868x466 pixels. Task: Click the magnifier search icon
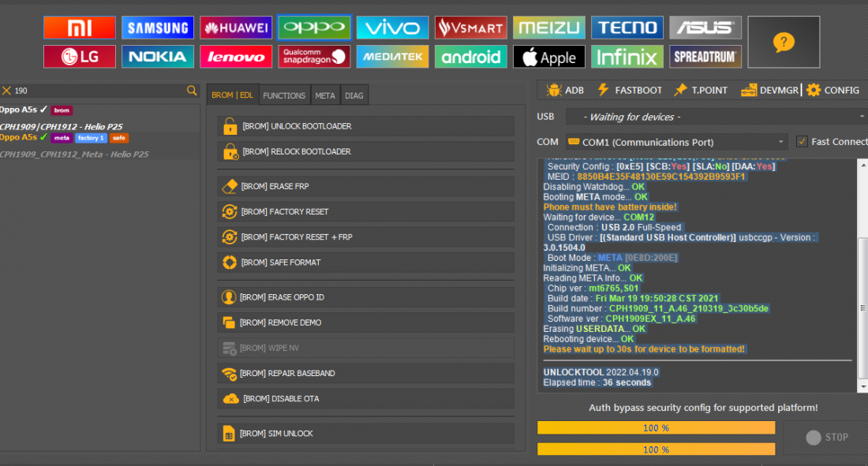point(192,90)
